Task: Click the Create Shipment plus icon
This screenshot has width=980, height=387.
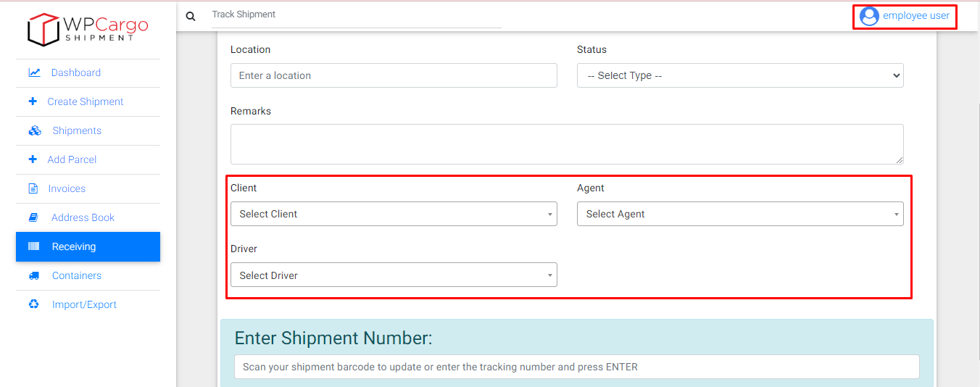Action: (33, 101)
